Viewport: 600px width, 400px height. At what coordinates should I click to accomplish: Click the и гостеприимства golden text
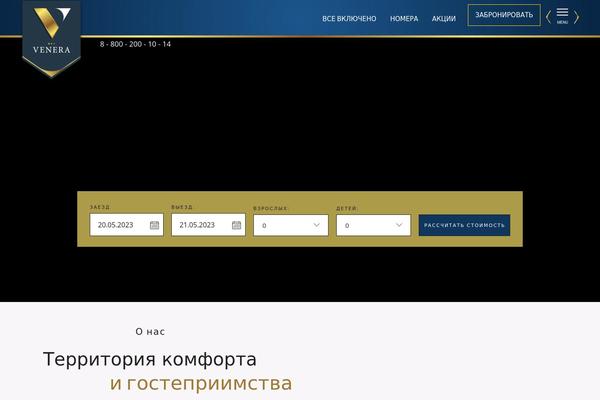pos(201,384)
